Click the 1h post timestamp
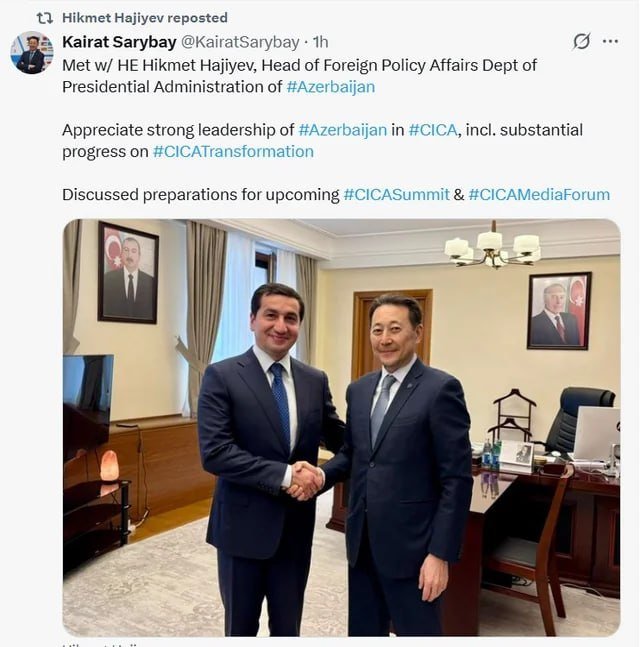Image resolution: width=640 pixels, height=647 pixels. click(x=320, y=42)
